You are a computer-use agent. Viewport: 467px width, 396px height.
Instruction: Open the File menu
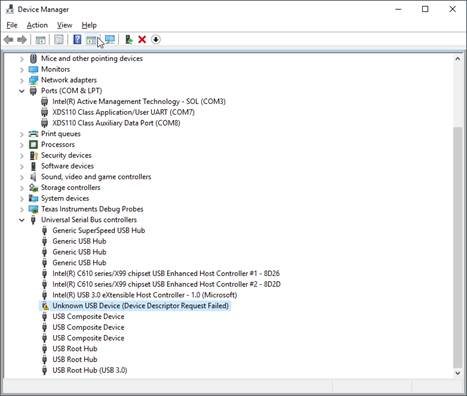point(12,25)
